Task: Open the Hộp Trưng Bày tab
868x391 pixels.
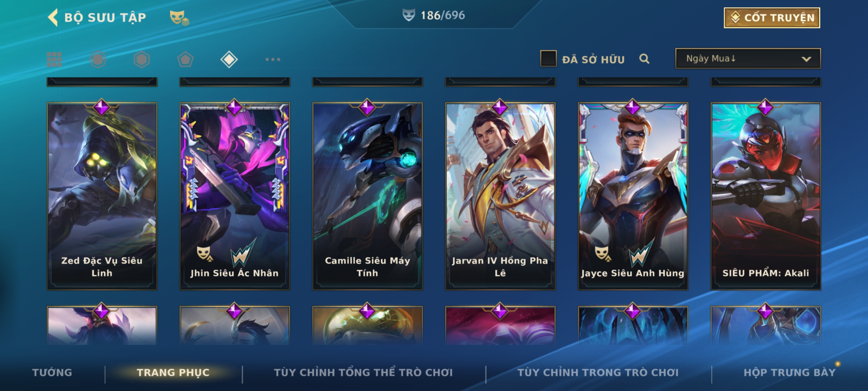Action: click(x=790, y=373)
